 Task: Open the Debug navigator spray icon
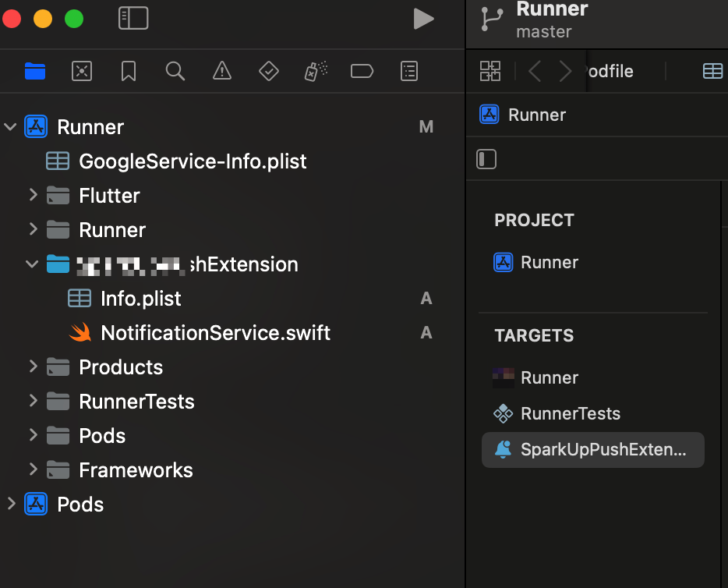coord(316,72)
